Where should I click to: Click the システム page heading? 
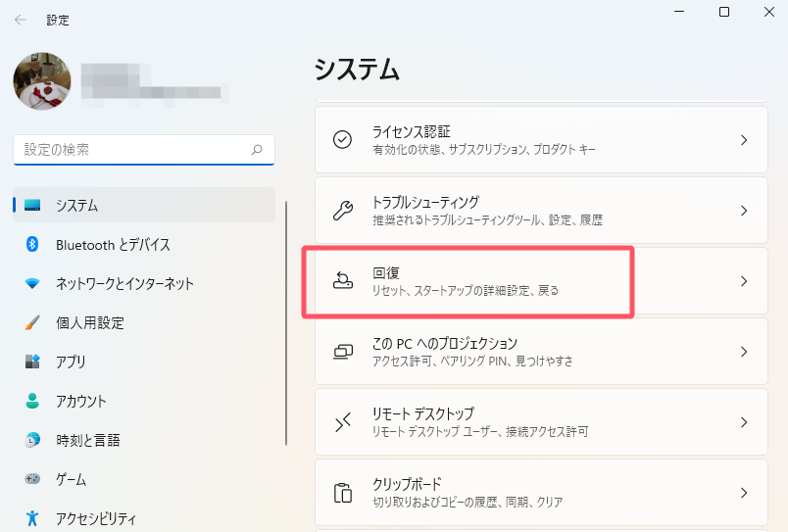tap(358, 69)
